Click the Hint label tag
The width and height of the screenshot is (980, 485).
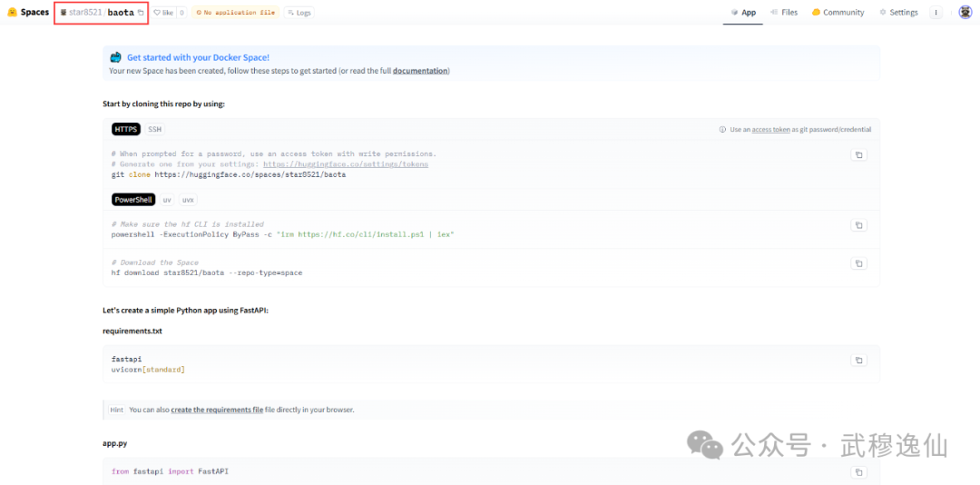[x=116, y=410]
